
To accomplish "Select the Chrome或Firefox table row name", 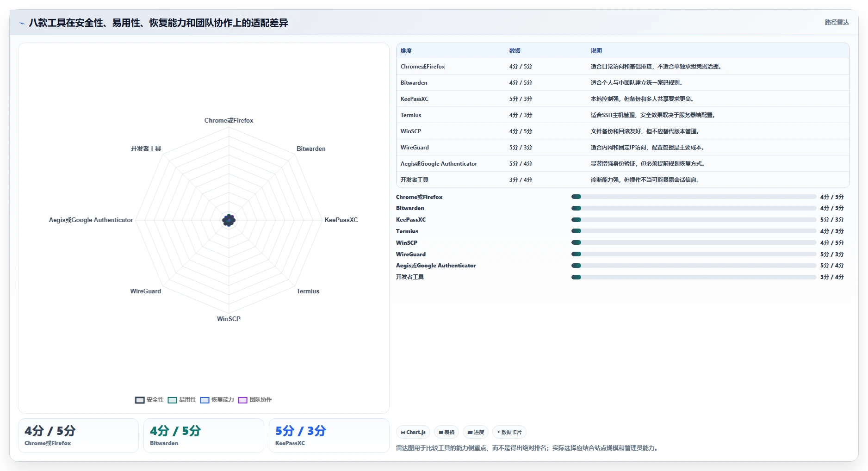I will click(x=423, y=67).
